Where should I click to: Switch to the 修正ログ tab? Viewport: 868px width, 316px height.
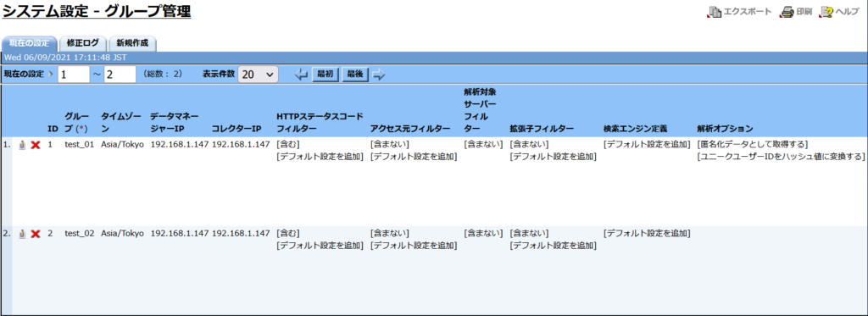(83, 43)
